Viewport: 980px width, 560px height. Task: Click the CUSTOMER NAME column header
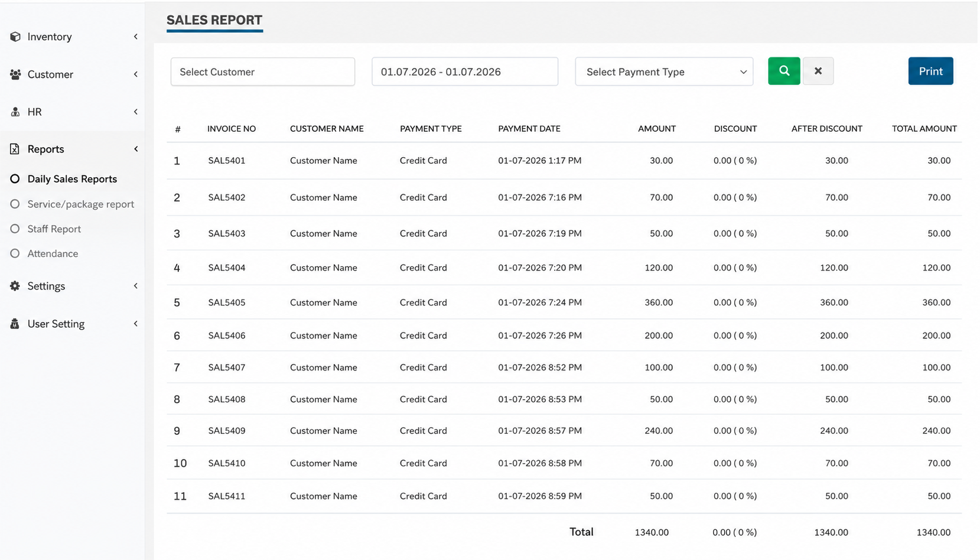(327, 129)
